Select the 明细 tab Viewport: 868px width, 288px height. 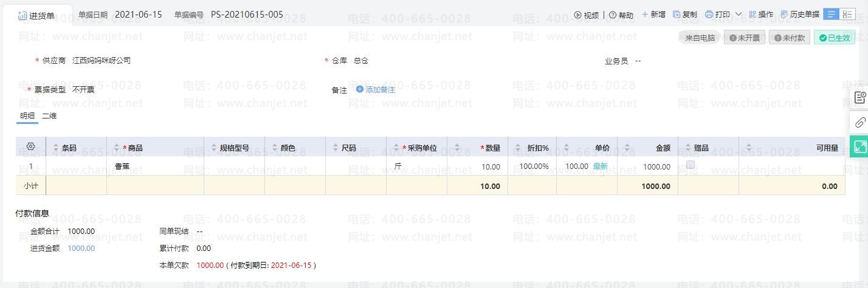(27, 115)
